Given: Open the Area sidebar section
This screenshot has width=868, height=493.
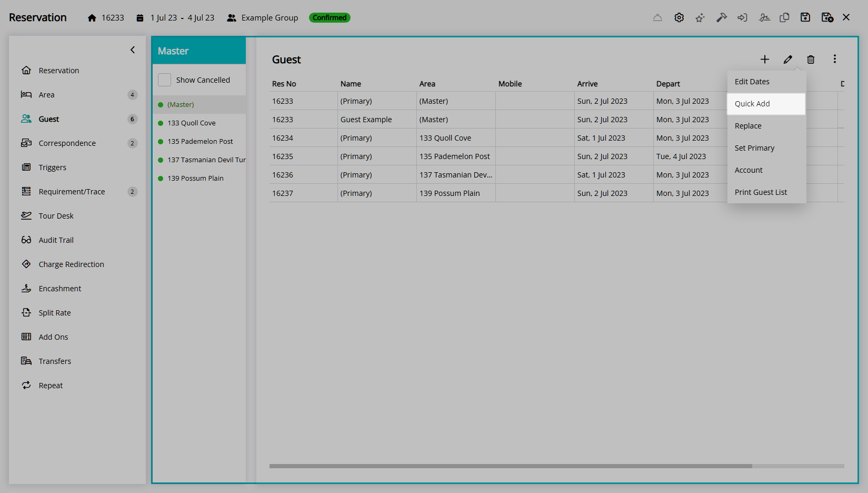Looking at the screenshot, I should (x=46, y=95).
